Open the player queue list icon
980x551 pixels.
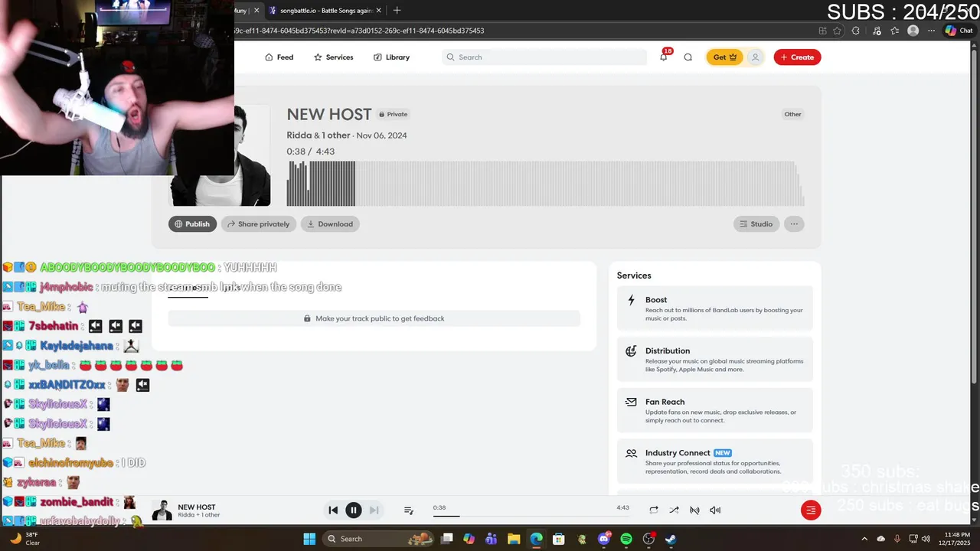pyautogui.click(x=409, y=510)
